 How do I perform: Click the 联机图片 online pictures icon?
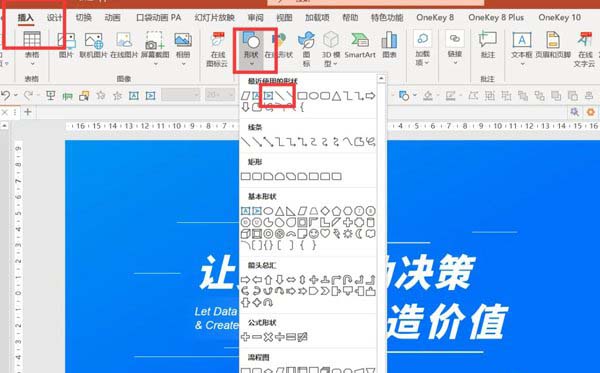click(94, 45)
